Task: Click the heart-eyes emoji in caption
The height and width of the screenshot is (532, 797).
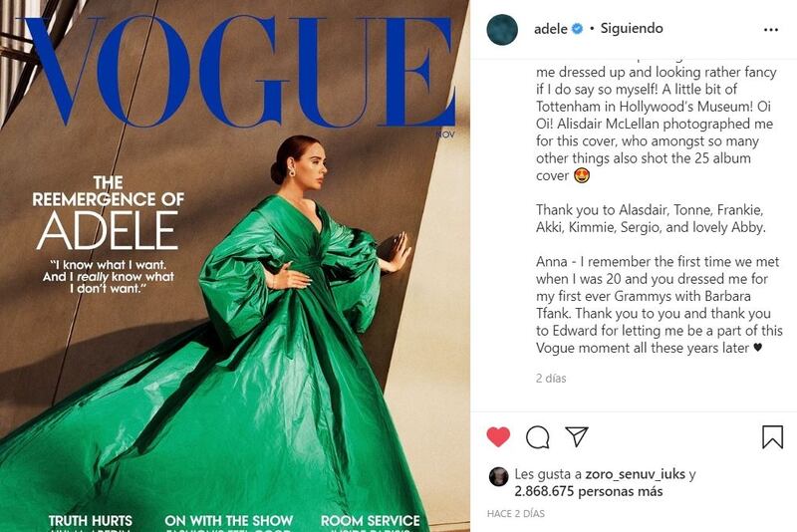Action: click(x=582, y=175)
